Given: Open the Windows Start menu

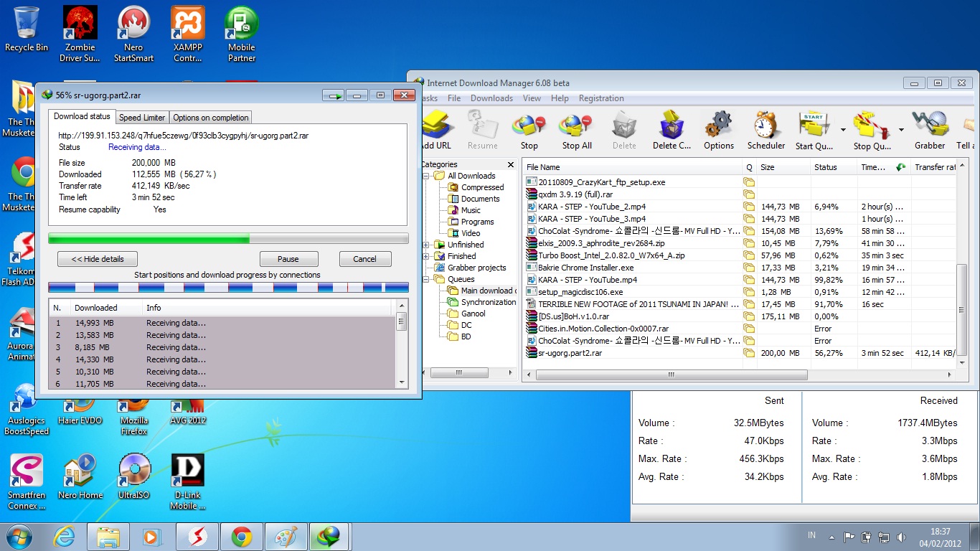Looking at the screenshot, I should pos(19,537).
